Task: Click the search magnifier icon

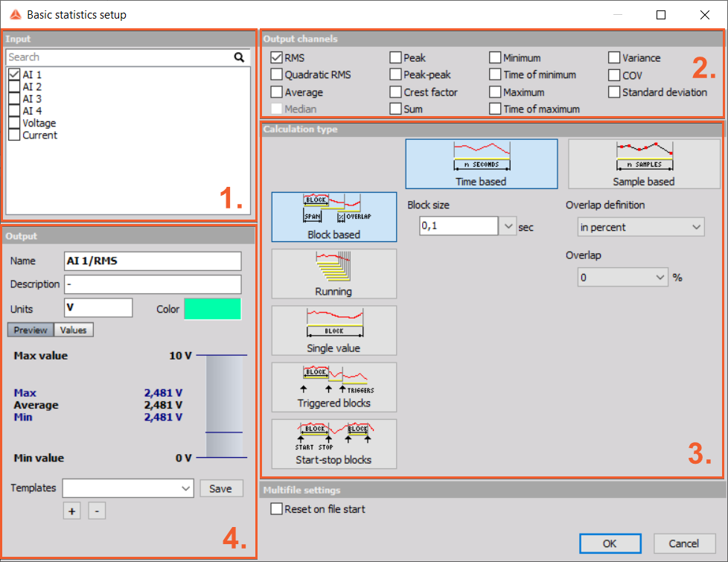Action: point(239,57)
